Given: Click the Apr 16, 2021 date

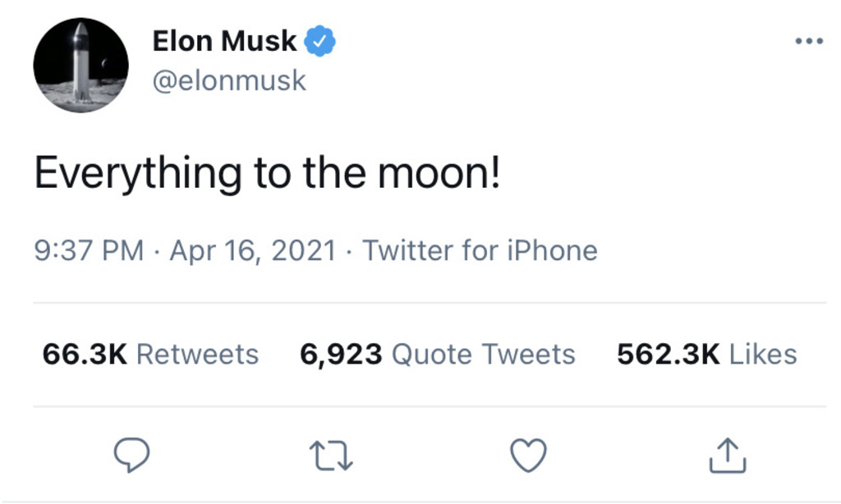Looking at the screenshot, I should tap(253, 250).
